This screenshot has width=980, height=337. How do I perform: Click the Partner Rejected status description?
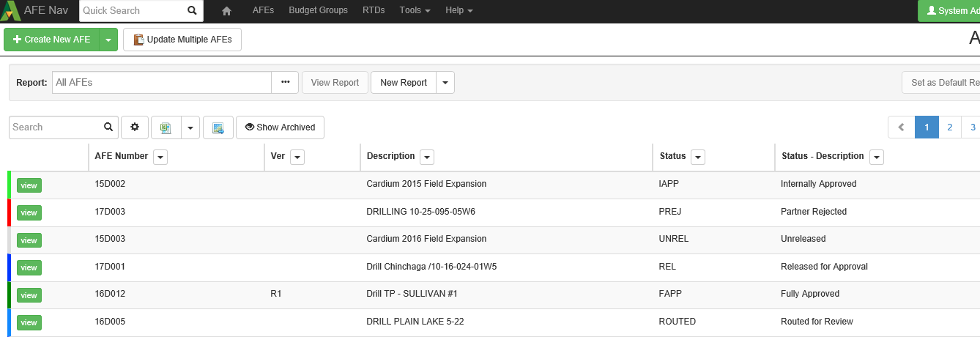(x=814, y=212)
